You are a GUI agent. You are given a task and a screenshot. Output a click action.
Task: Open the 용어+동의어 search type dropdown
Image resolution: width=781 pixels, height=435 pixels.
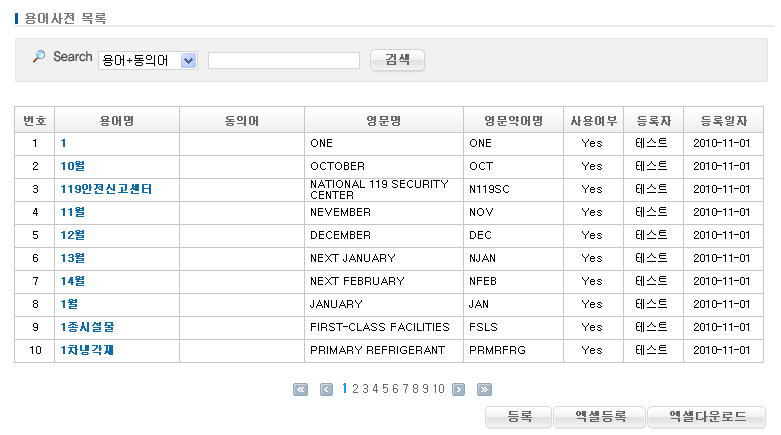pyautogui.click(x=188, y=61)
